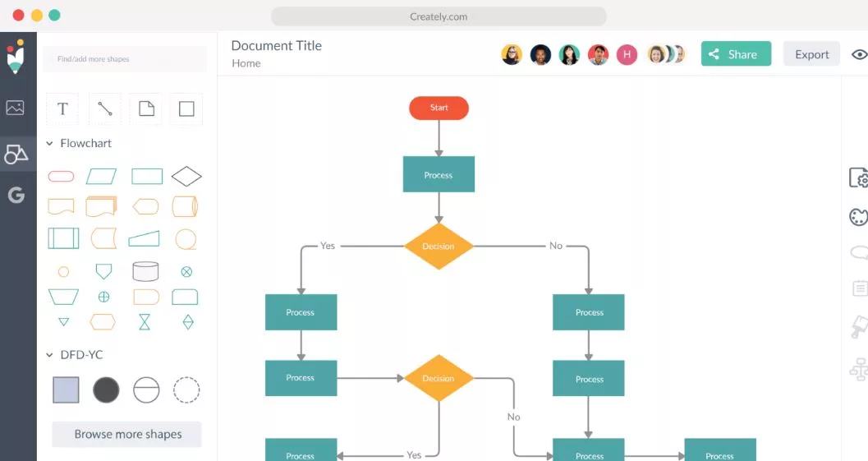Viewport: 868px width, 461px height.
Task: Click the blonde collaborator avatar with glasses
Action: tap(512, 54)
